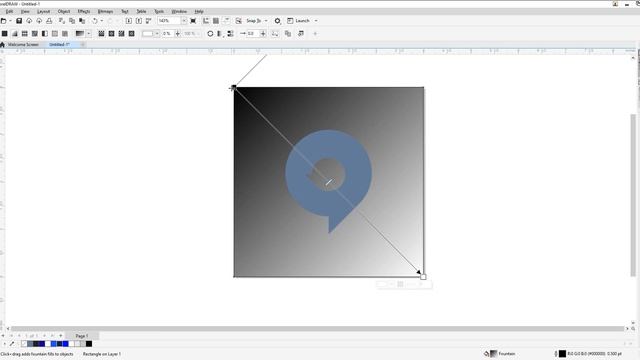Click the add page plus button
Screen dimensions: 640x360
click(60, 336)
